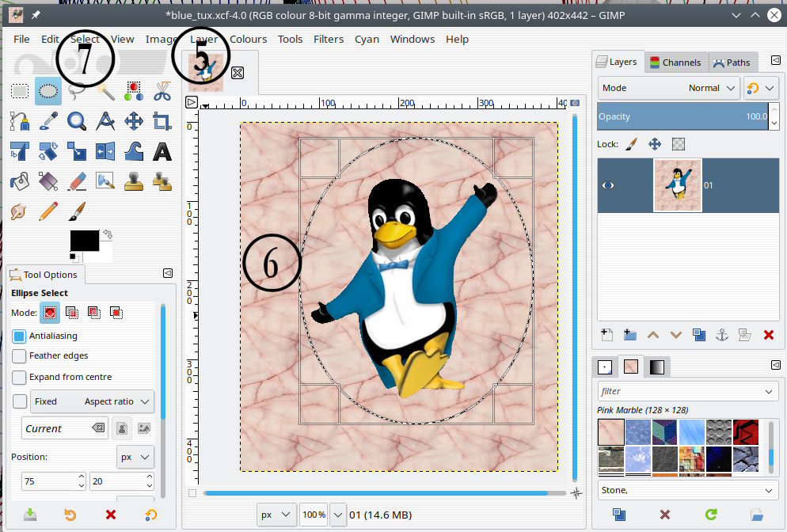
Task: Select the Move tool in toolbox
Action: (134, 121)
